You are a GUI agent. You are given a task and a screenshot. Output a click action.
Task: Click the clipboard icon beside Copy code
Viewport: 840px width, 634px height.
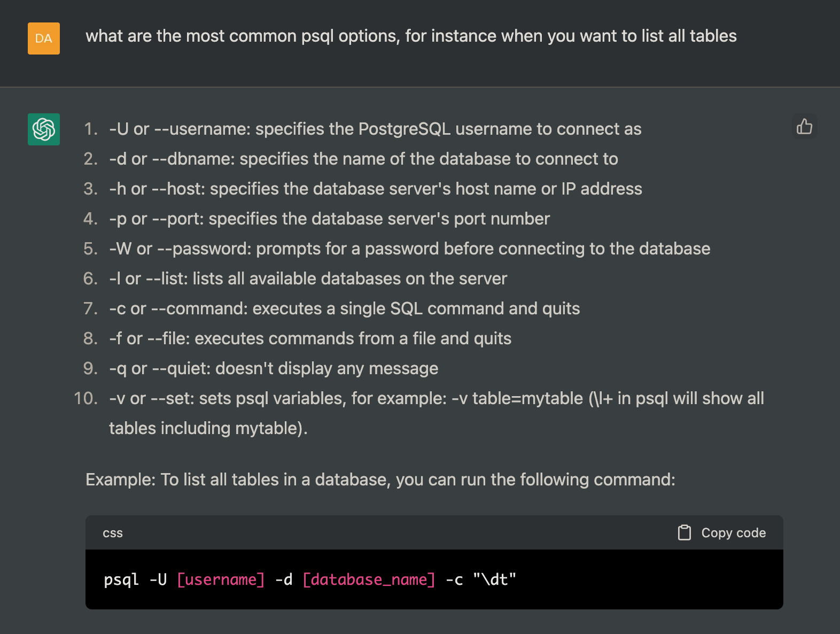click(x=684, y=532)
